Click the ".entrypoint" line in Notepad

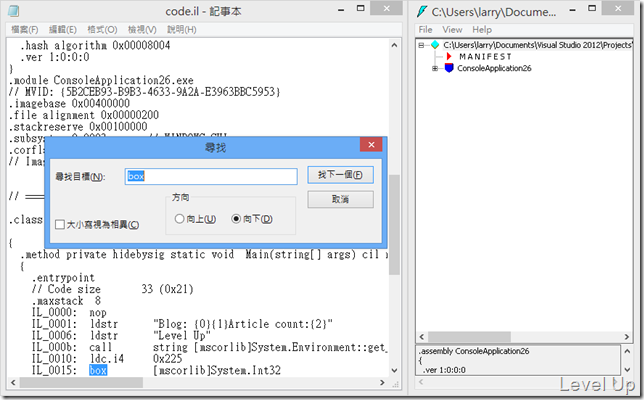(x=64, y=278)
